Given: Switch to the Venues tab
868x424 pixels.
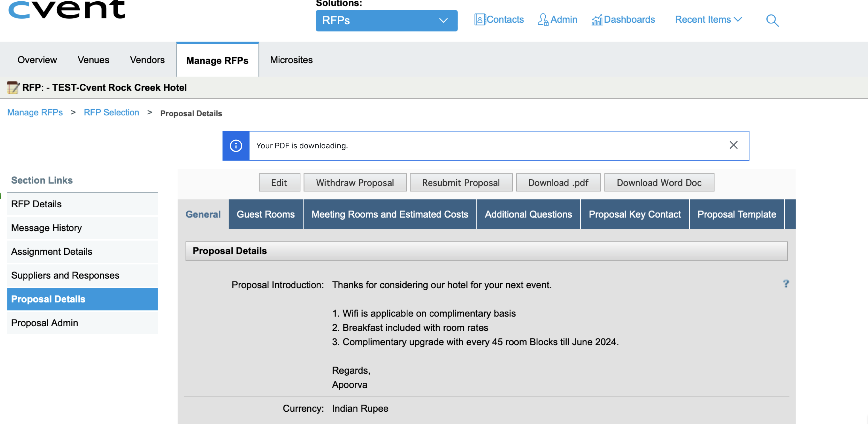Looking at the screenshot, I should click(93, 60).
